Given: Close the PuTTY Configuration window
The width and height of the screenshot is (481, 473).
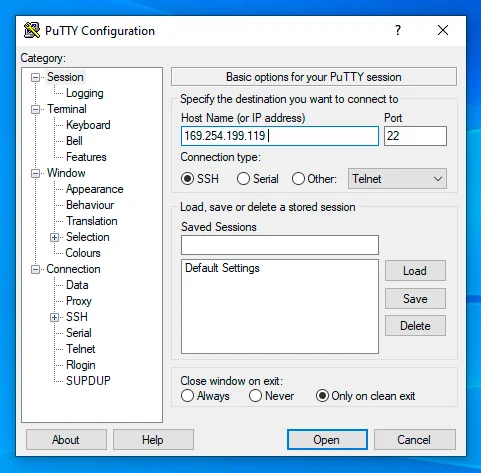Looking at the screenshot, I should click(x=443, y=30).
